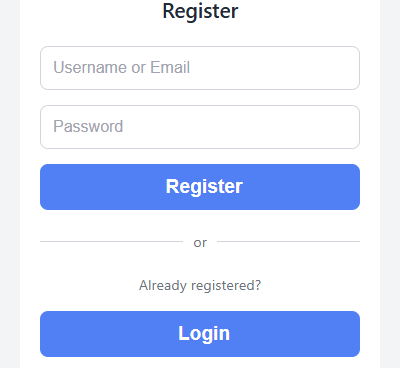This screenshot has height=368, width=400.
Task: Click the white Register label inside the blue button
Action: click(204, 187)
